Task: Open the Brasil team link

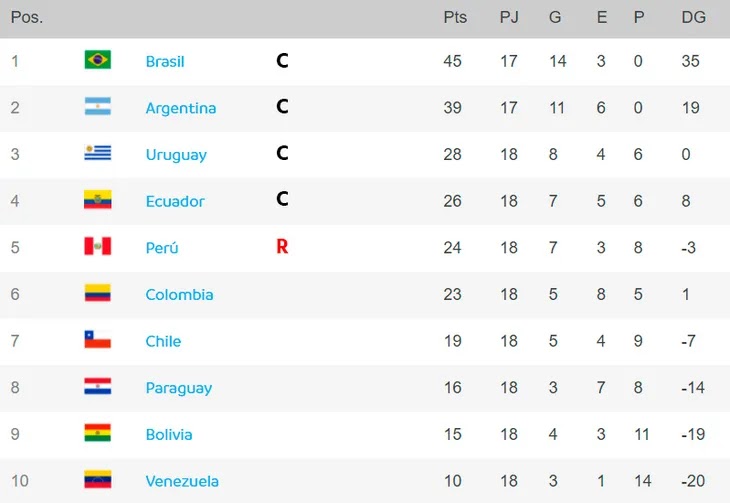Action: tap(165, 61)
